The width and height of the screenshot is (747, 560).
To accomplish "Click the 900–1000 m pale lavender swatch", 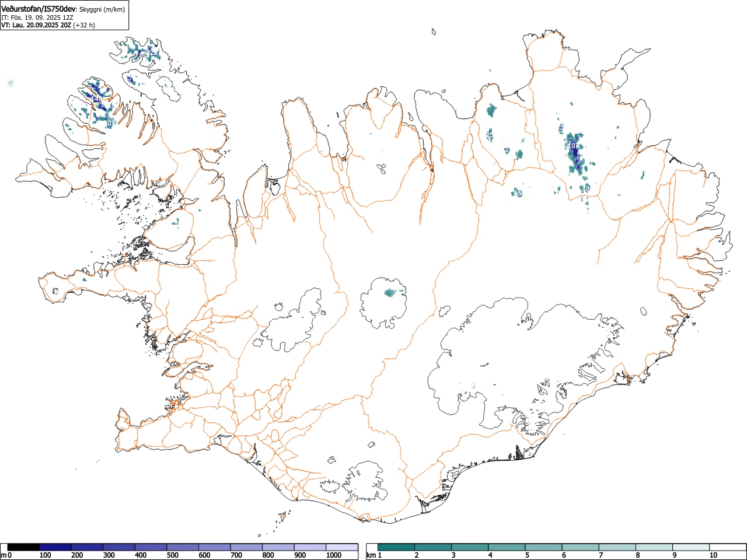I will (x=310, y=547).
